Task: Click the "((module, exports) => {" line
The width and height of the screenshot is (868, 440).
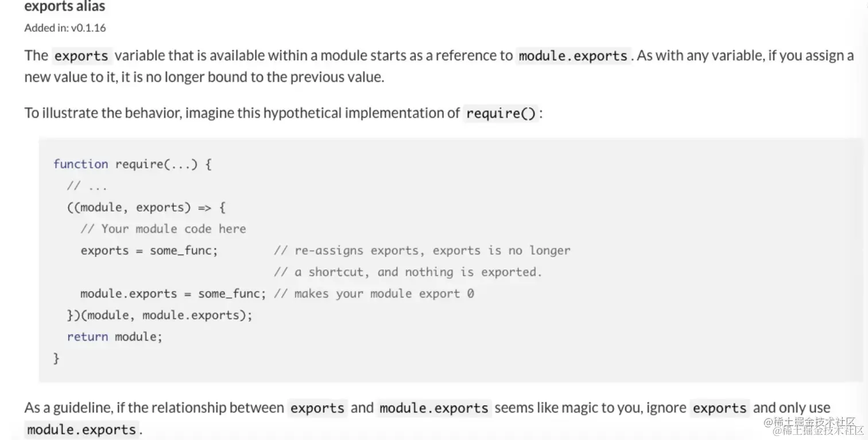Action: click(x=146, y=207)
